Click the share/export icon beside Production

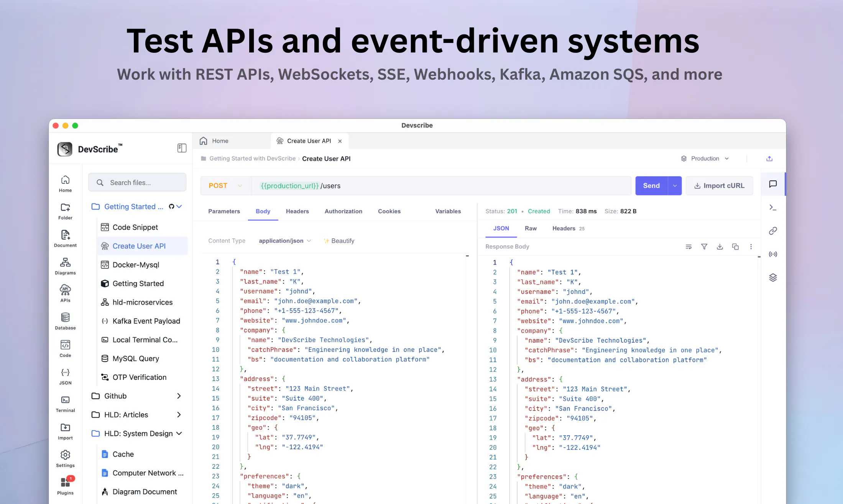point(769,159)
